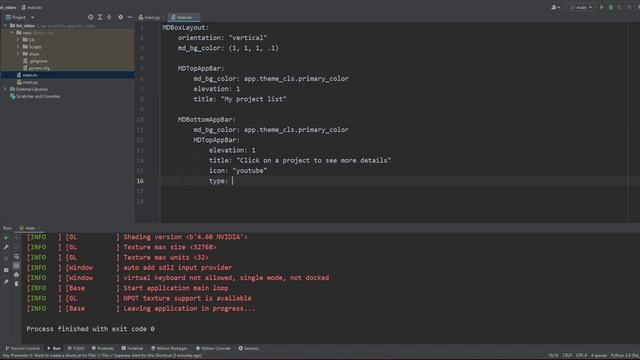The height and width of the screenshot is (360, 640).
Task: Expand the share folder
Action: click(x=18, y=53)
